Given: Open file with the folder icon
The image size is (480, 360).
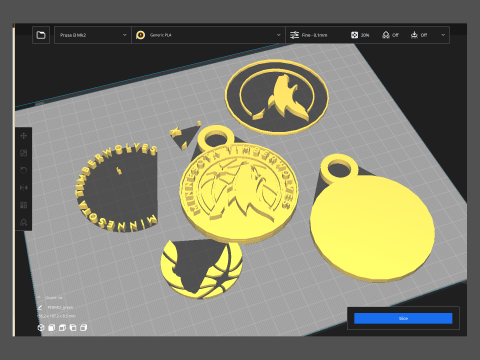Looking at the screenshot, I should pyautogui.click(x=41, y=35).
